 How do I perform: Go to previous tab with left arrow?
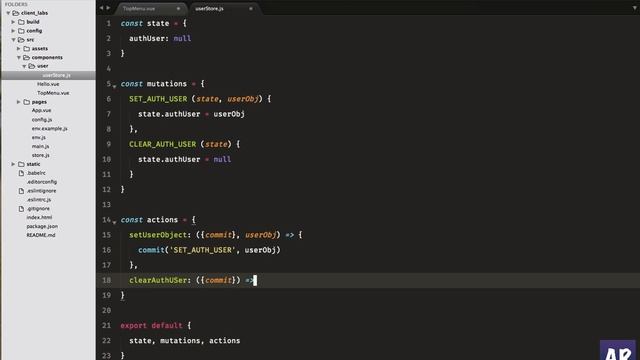[101, 8]
